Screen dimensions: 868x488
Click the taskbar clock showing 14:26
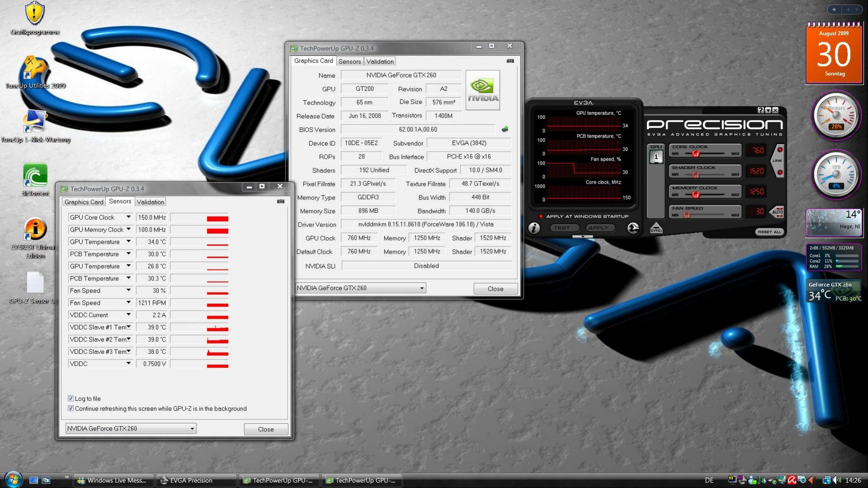[x=853, y=480]
